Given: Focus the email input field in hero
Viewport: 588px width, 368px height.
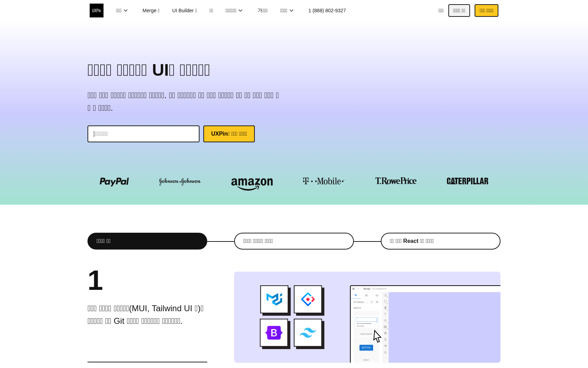Looking at the screenshot, I should point(143,134).
